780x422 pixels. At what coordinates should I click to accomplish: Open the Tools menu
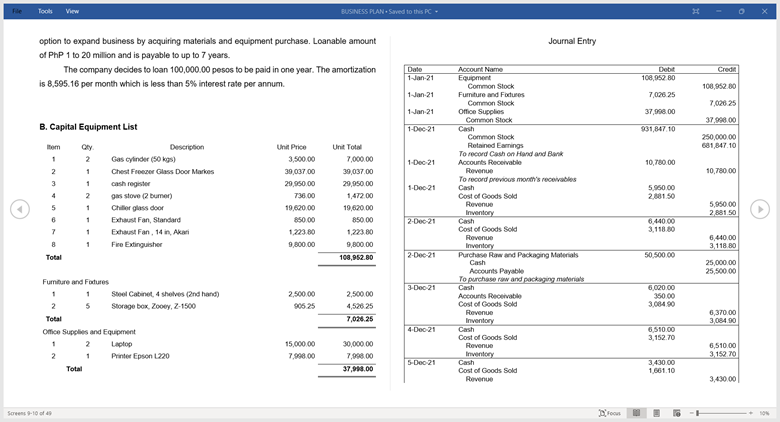tap(45, 11)
